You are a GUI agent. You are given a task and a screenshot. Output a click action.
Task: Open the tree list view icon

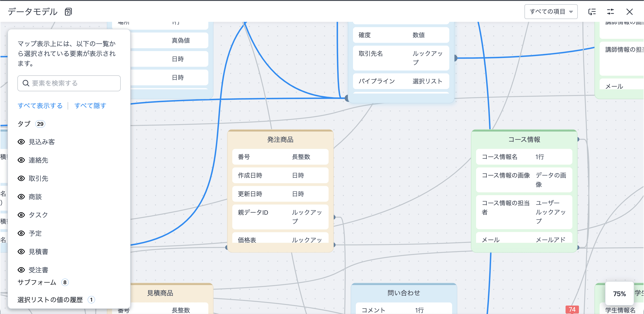point(592,12)
